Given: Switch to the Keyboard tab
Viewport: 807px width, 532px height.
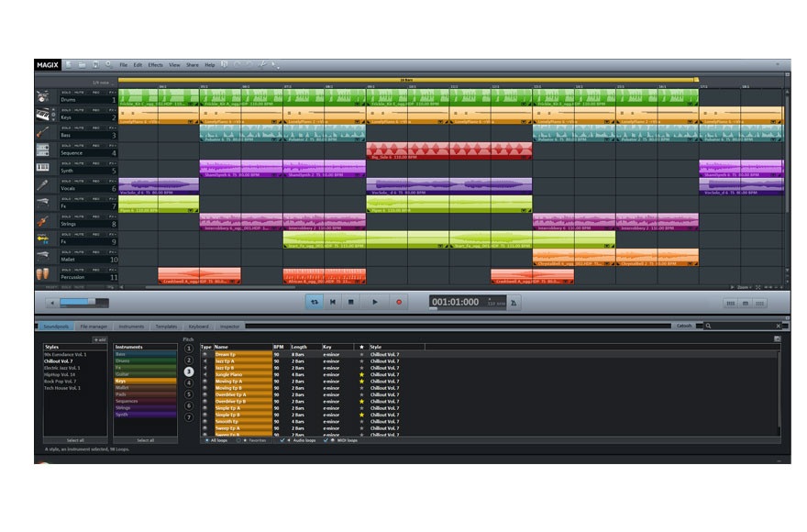Looking at the screenshot, I should click(x=199, y=327).
